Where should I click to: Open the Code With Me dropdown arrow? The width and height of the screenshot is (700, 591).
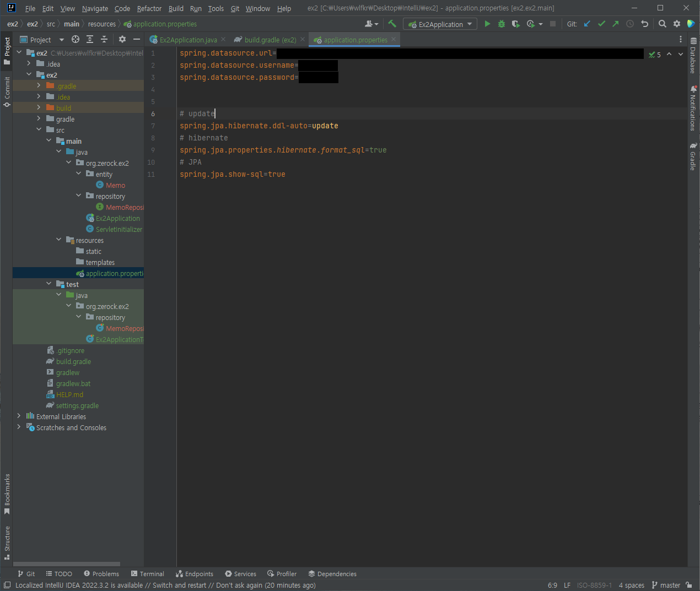[376, 24]
